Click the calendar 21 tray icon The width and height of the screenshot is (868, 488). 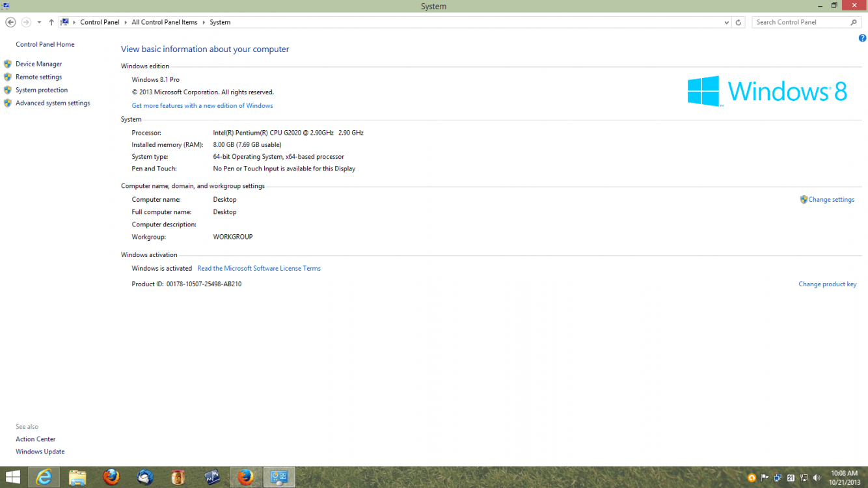(791, 478)
